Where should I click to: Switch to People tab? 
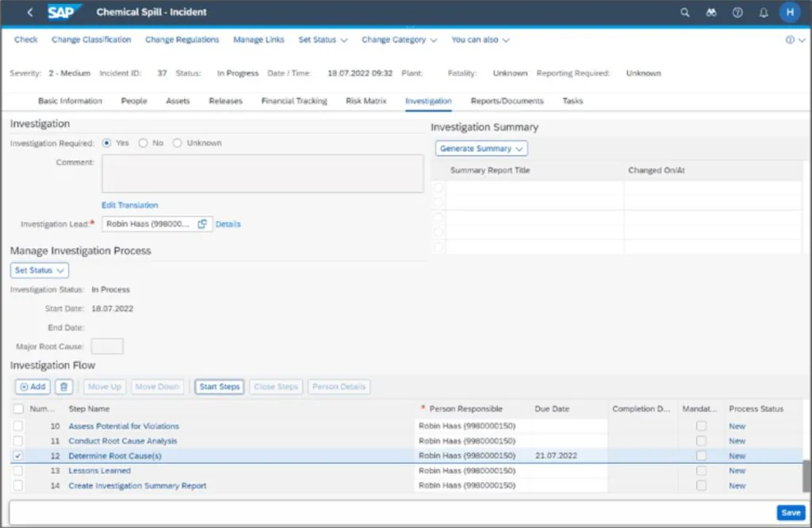[x=134, y=101]
